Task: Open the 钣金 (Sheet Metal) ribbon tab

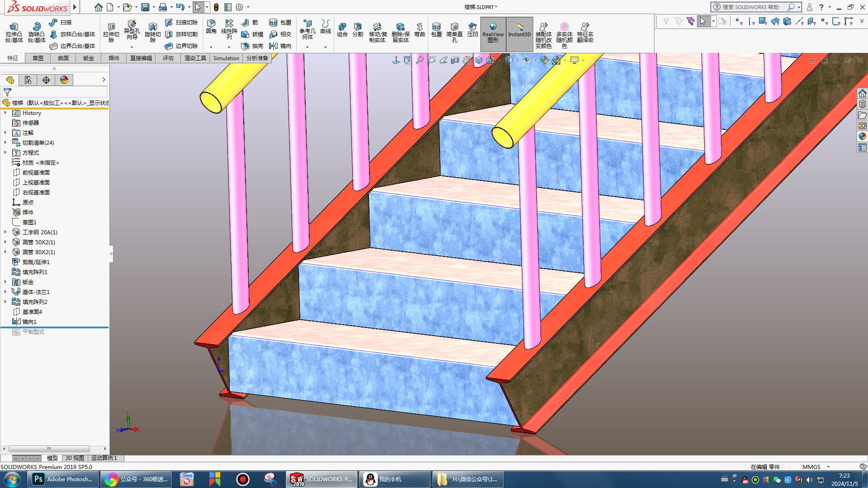Action: (89, 58)
